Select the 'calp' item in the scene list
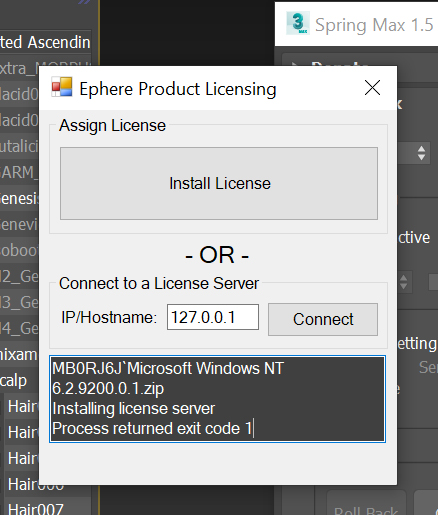The height and width of the screenshot is (515, 438). [13, 381]
